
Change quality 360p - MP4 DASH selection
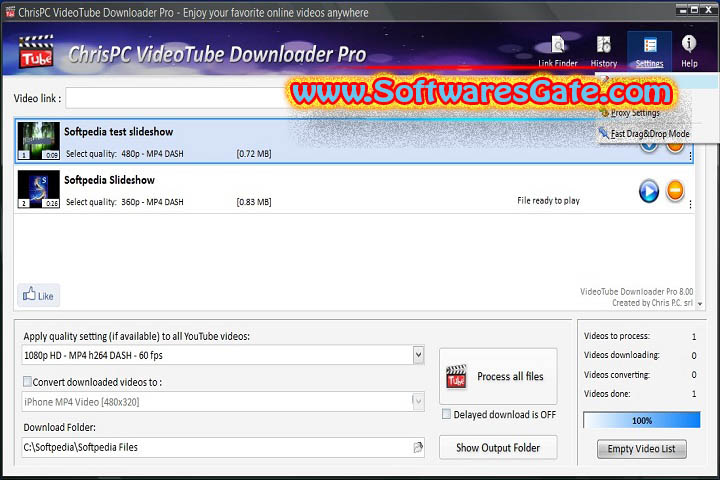coord(152,202)
